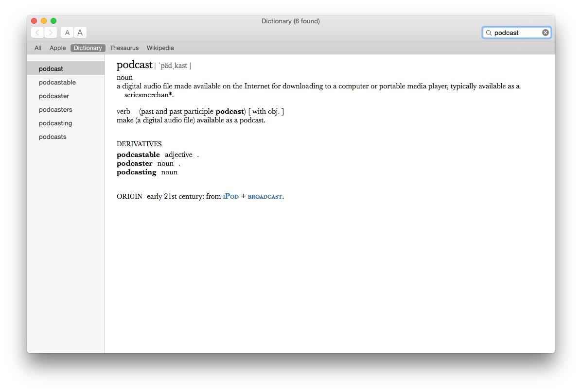Follow the iPod link in ORIGIN

point(230,196)
